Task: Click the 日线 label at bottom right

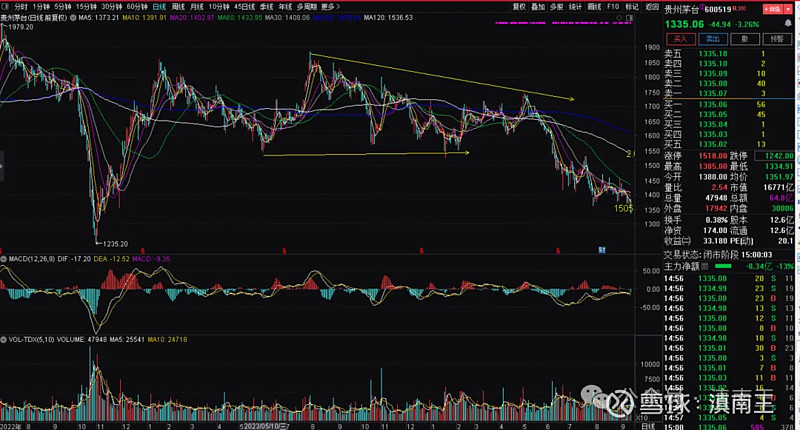Action: [648, 426]
